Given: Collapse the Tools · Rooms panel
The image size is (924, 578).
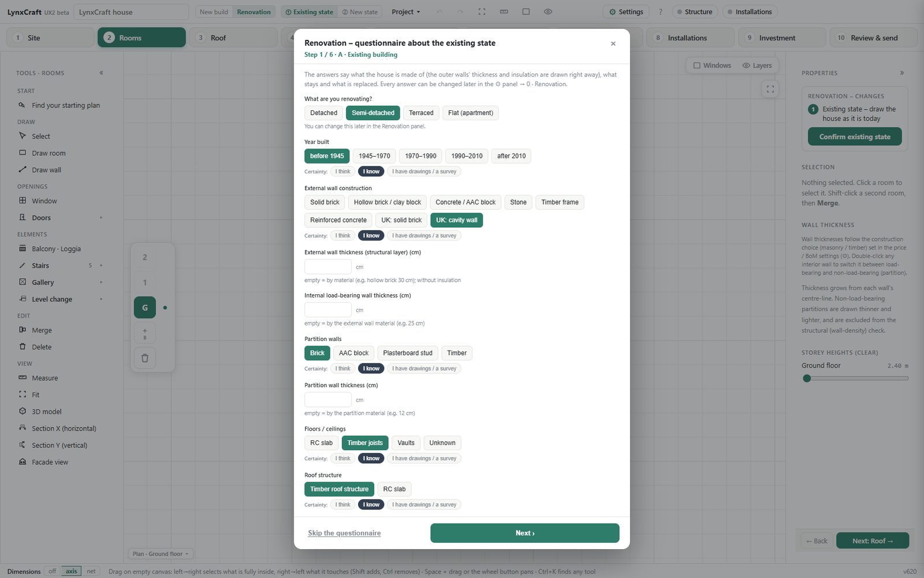Looking at the screenshot, I should [x=101, y=73].
